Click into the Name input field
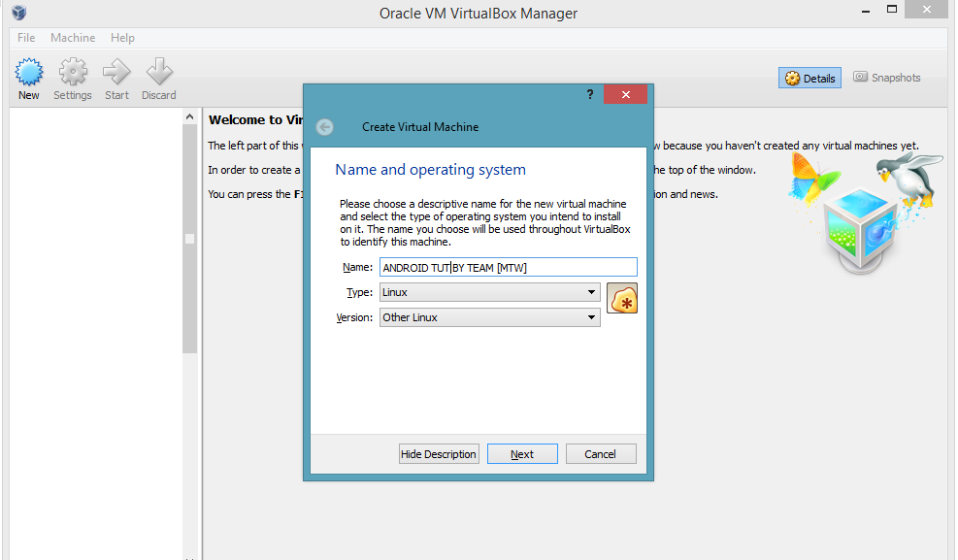The image size is (958, 560). pyautogui.click(x=509, y=268)
